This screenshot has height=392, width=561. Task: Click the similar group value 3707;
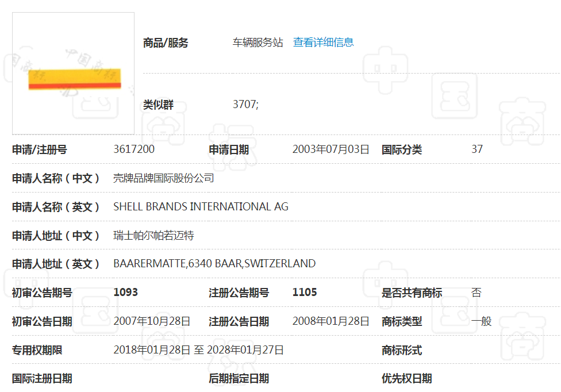(x=245, y=105)
